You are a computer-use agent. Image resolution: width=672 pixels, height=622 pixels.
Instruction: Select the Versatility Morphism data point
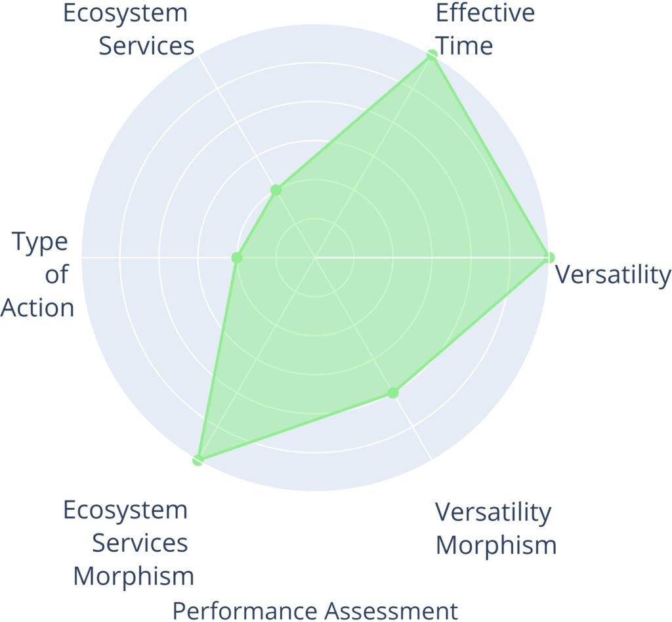(x=392, y=392)
